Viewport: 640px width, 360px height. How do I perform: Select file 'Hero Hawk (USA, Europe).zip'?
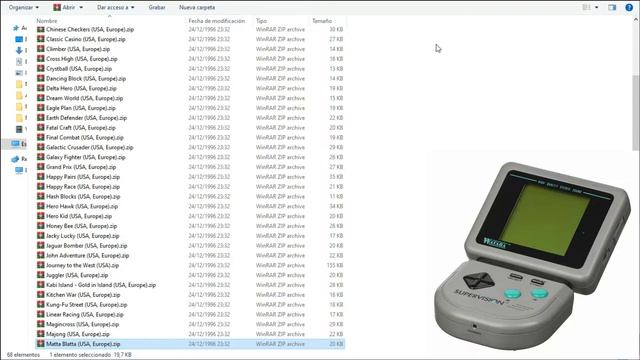point(82,206)
